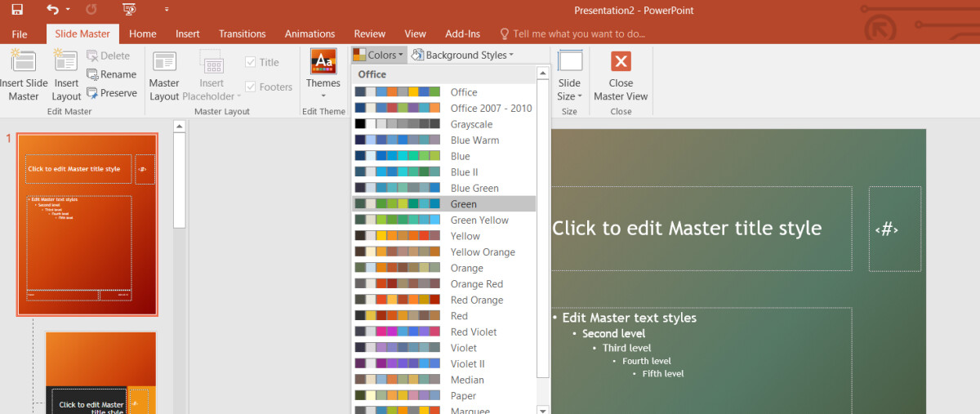Switch to the Home tab
The width and height of the screenshot is (980, 414).
click(x=143, y=33)
